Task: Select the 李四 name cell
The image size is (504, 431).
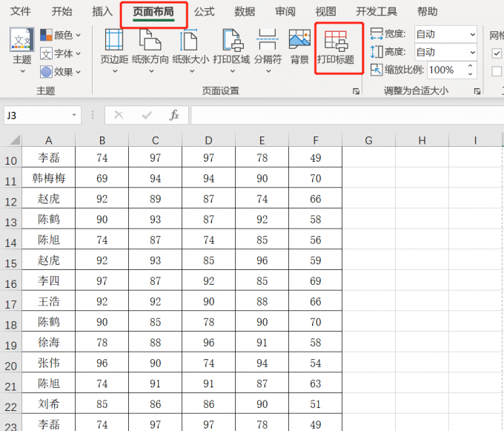Action: [48, 280]
